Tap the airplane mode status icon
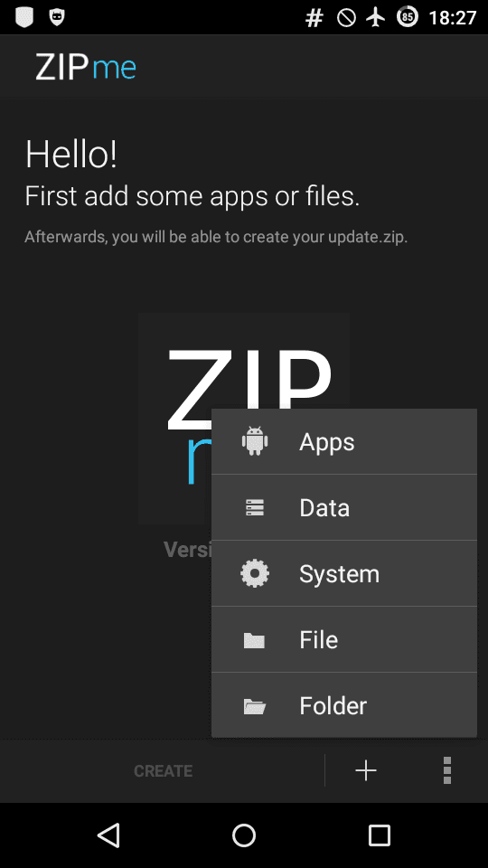The image size is (488, 868). click(376, 18)
